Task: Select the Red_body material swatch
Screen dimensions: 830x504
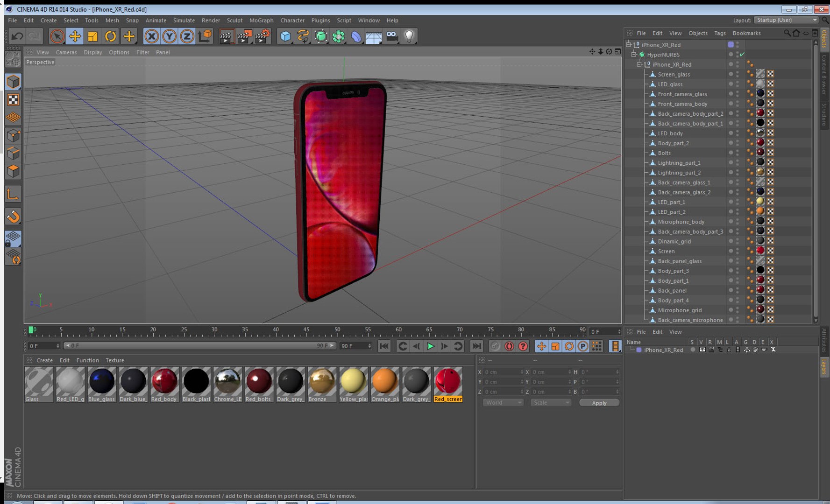Action: 164,385
